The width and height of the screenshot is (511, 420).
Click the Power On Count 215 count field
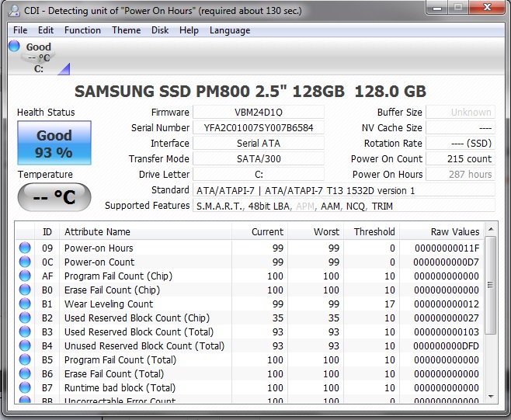(x=461, y=159)
